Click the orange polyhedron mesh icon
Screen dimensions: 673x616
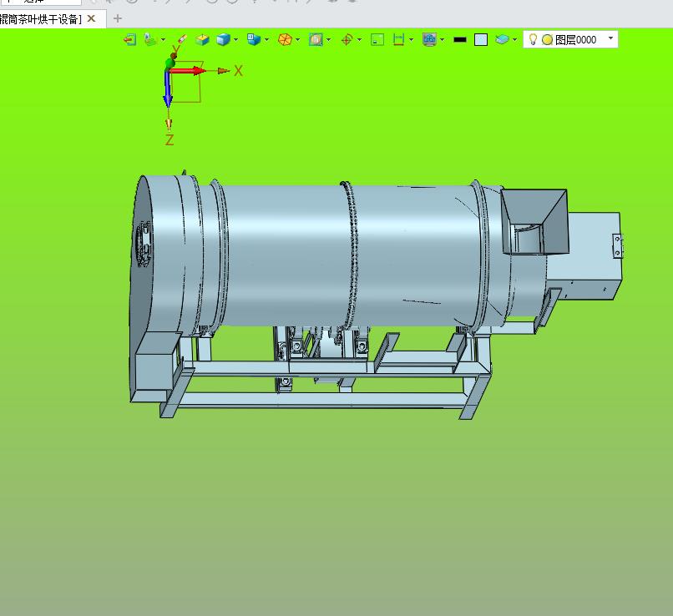(x=285, y=39)
